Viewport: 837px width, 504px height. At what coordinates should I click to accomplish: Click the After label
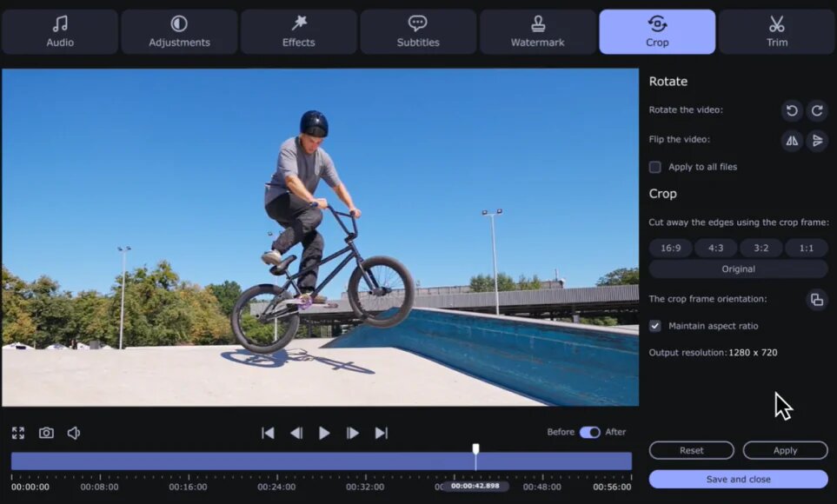(615, 432)
